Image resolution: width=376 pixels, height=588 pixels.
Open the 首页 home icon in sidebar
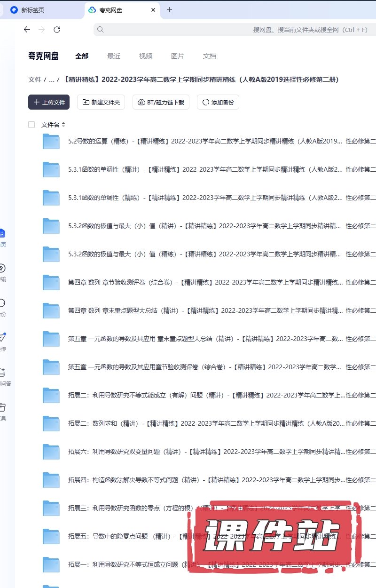coord(2,233)
